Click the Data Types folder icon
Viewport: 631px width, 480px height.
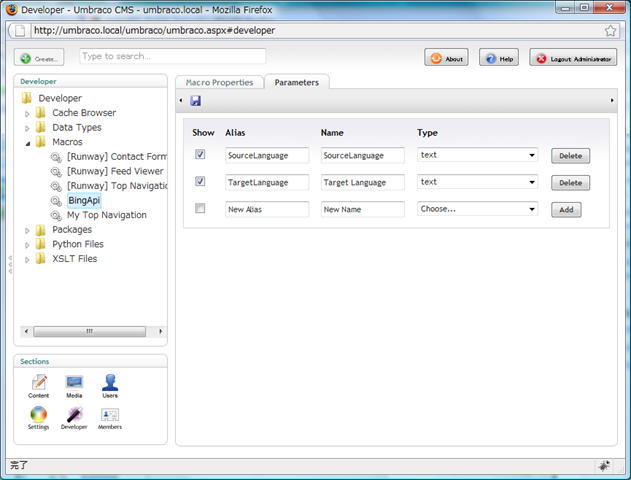(x=41, y=127)
